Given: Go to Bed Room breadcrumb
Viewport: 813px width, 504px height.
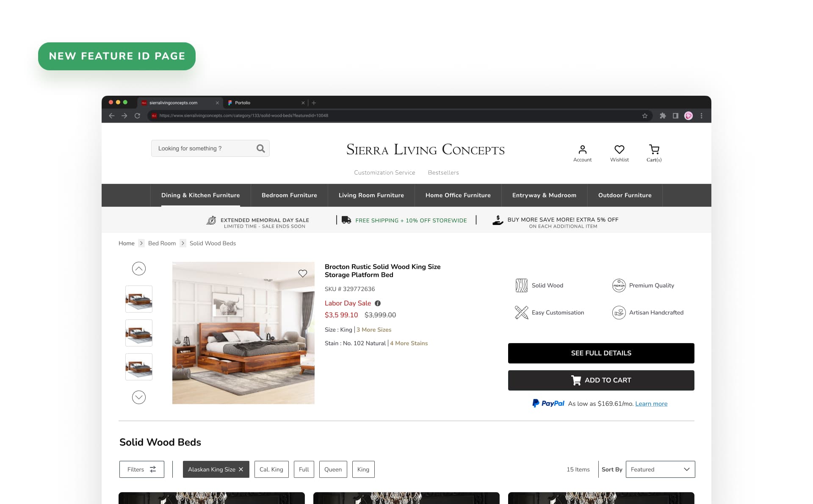Looking at the screenshot, I should [162, 243].
